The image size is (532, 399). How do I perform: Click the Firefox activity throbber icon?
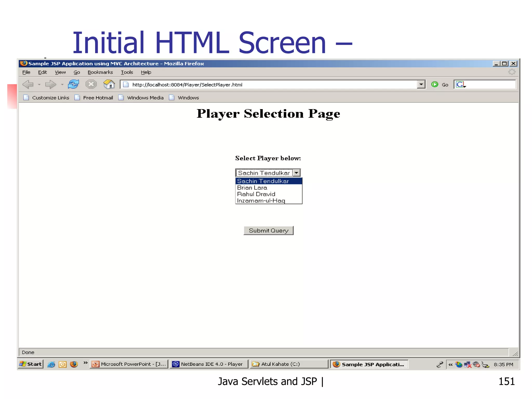511,72
